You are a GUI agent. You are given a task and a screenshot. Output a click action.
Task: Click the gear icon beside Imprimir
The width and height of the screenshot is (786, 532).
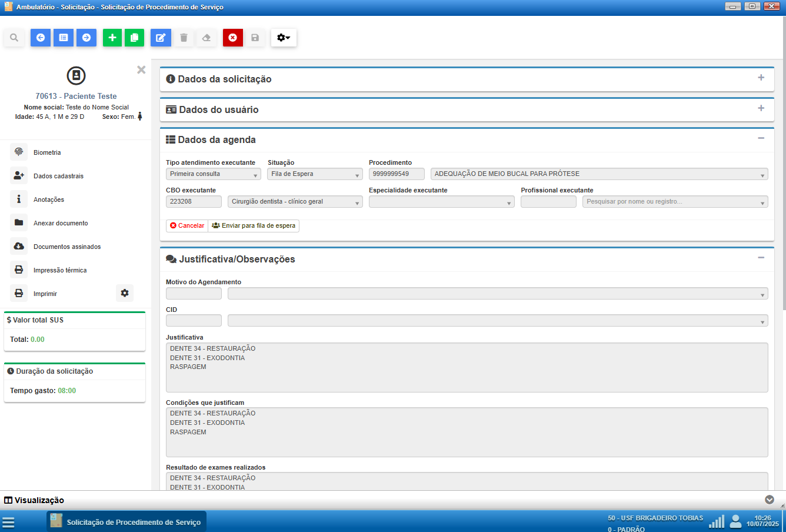[x=125, y=293]
